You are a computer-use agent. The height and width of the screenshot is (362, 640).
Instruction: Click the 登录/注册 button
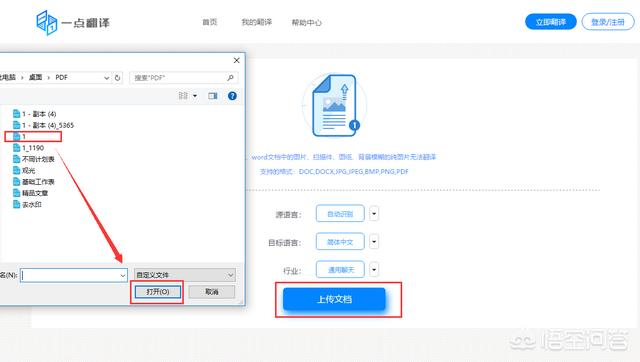tap(608, 22)
